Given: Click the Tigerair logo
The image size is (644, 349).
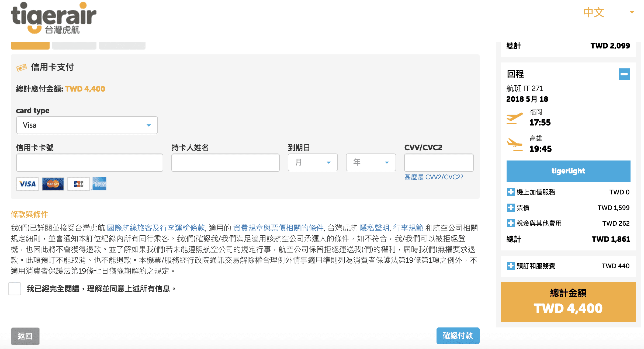Looking at the screenshot, I should coord(53,18).
